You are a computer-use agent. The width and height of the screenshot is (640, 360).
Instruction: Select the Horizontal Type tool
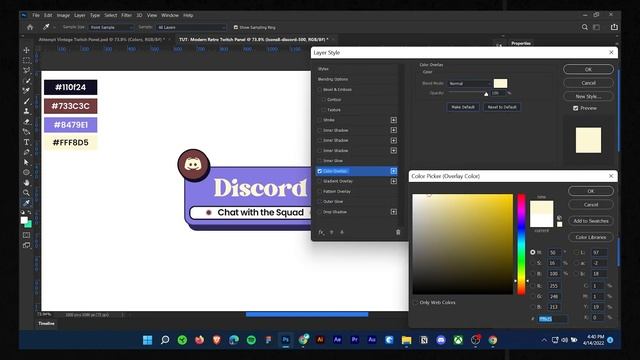coord(27,142)
